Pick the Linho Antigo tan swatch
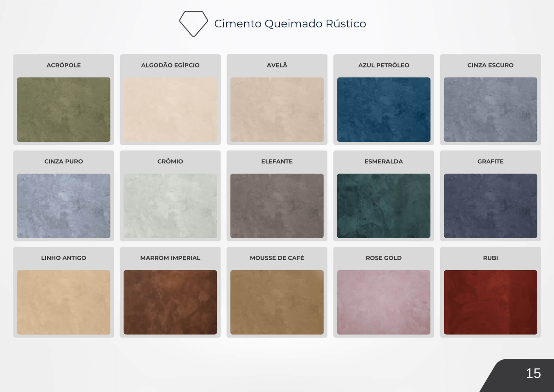The height and width of the screenshot is (392, 554). (x=63, y=302)
